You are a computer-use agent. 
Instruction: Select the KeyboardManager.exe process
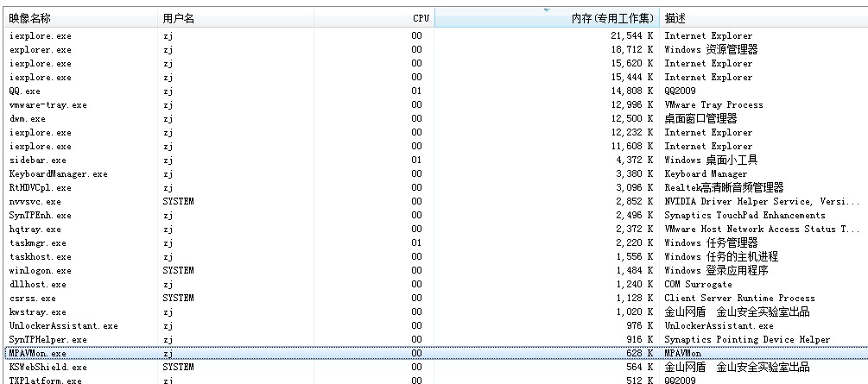tap(58, 173)
